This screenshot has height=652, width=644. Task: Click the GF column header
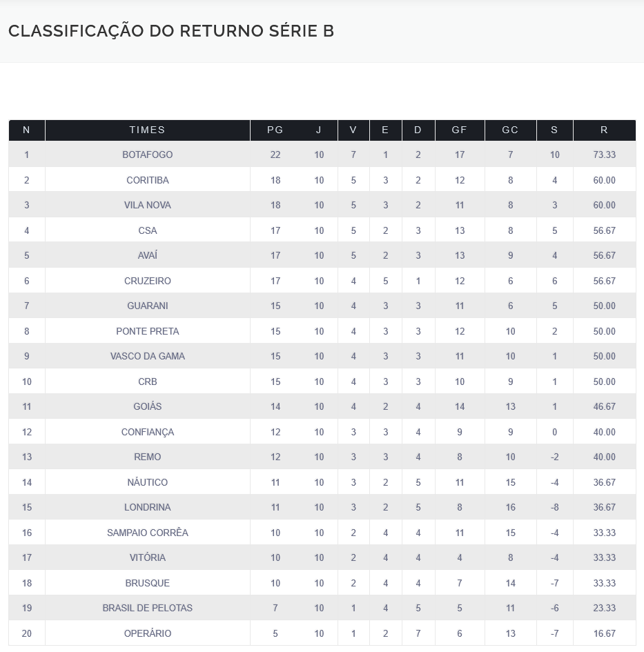click(460, 130)
